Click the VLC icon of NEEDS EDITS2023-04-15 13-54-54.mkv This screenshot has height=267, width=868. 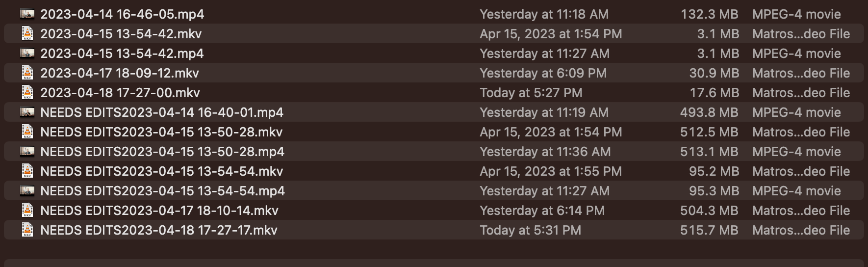coord(27,171)
